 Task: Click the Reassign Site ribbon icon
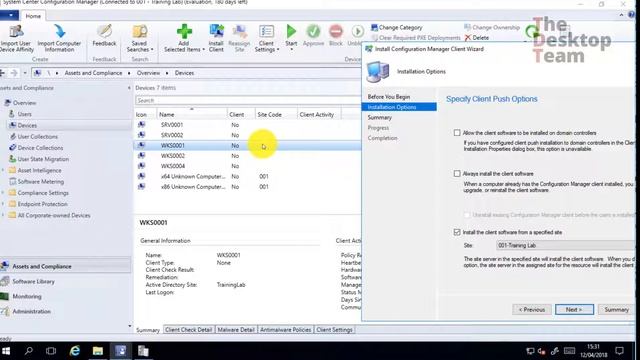(240, 31)
